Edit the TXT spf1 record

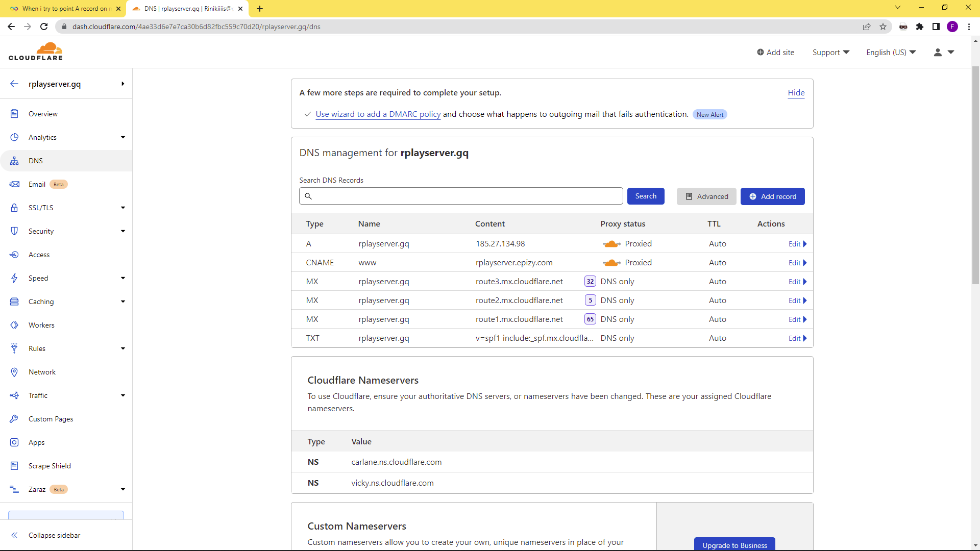(x=797, y=338)
